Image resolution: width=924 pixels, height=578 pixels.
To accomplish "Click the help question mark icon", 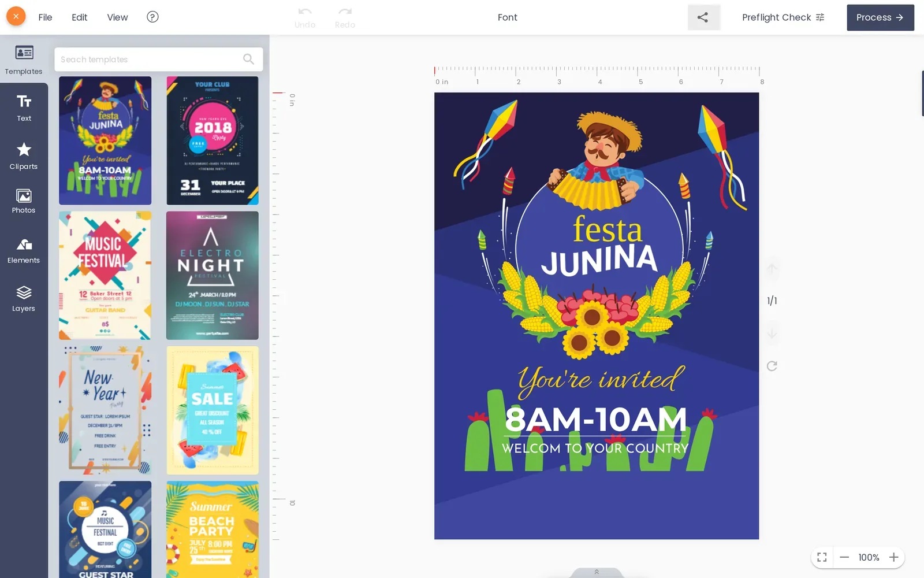I will point(152,17).
